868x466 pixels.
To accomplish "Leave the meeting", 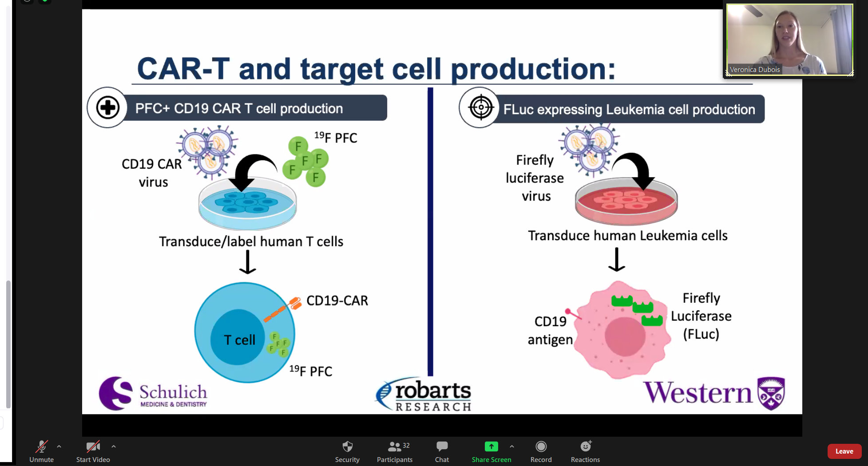I will click(844, 451).
